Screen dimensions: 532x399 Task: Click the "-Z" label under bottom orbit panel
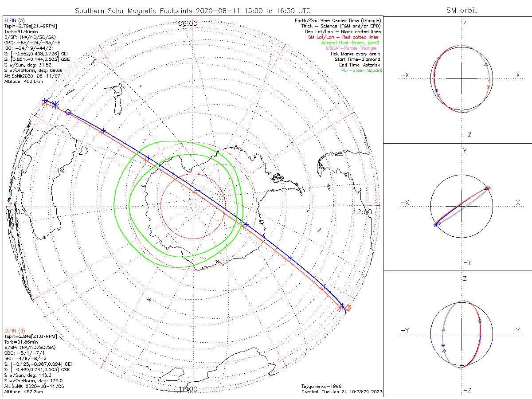point(467,391)
